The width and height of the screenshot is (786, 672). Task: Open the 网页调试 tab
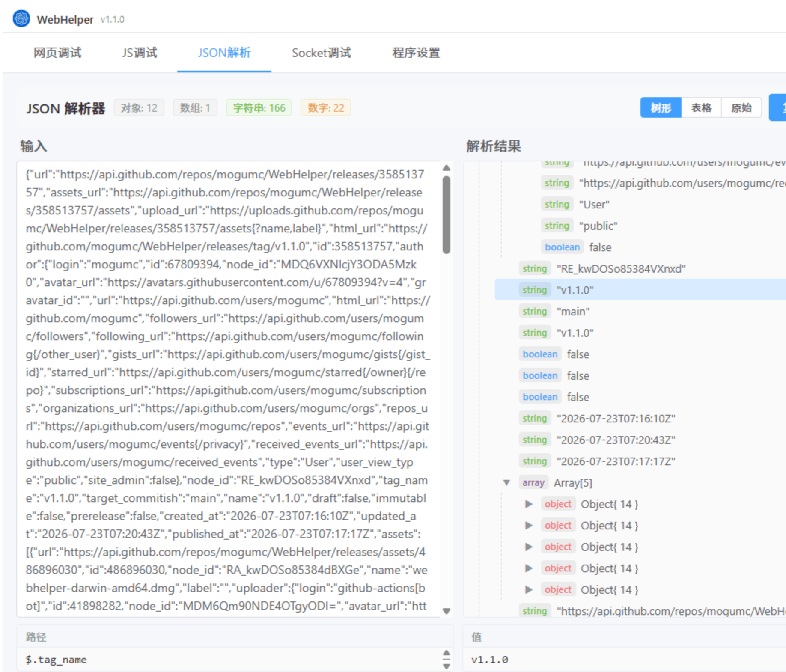pos(57,53)
